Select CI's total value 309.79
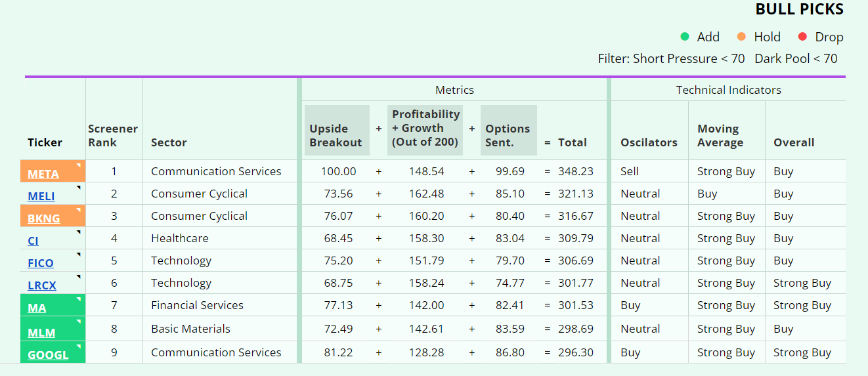868x376 pixels. coord(576,238)
